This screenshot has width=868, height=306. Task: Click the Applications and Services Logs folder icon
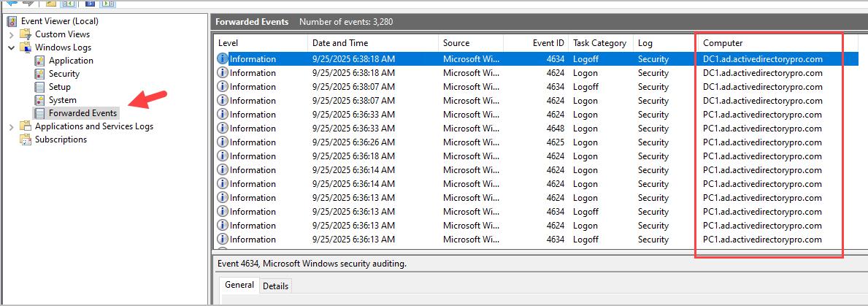[x=26, y=126]
